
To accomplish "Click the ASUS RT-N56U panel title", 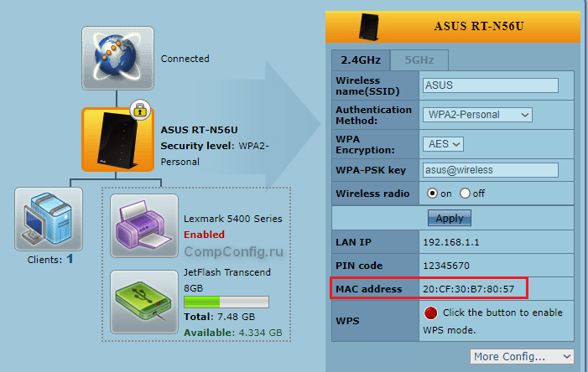I will click(x=479, y=26).
